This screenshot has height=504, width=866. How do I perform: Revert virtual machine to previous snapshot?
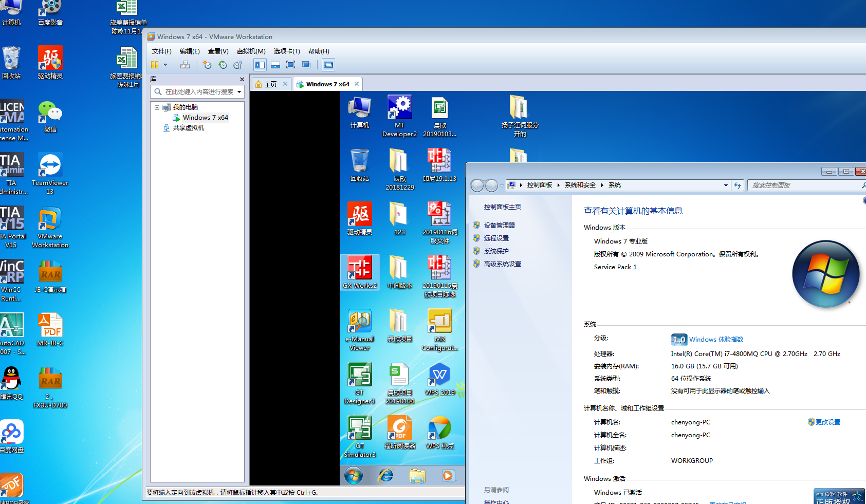pos(223,65)
